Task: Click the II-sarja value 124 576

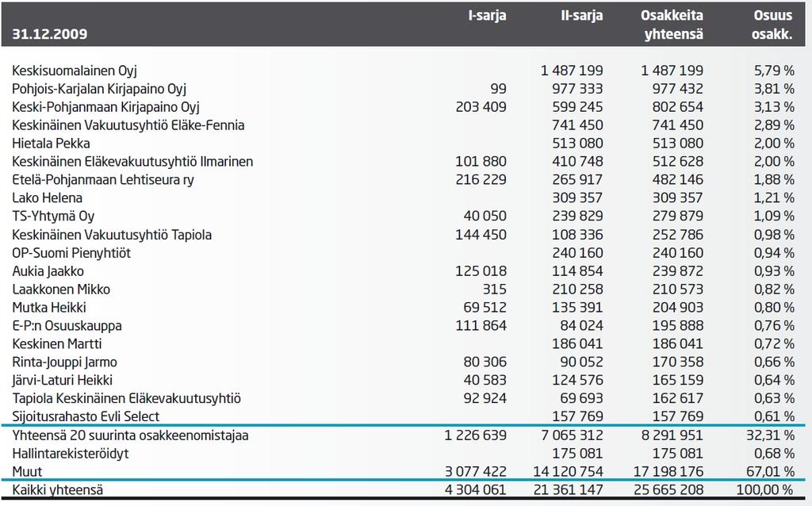Action: 577,380
